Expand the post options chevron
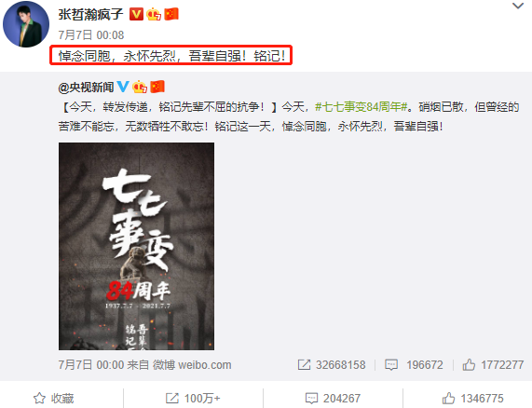This screenshot has height=408, width=532. coord(518,6)
